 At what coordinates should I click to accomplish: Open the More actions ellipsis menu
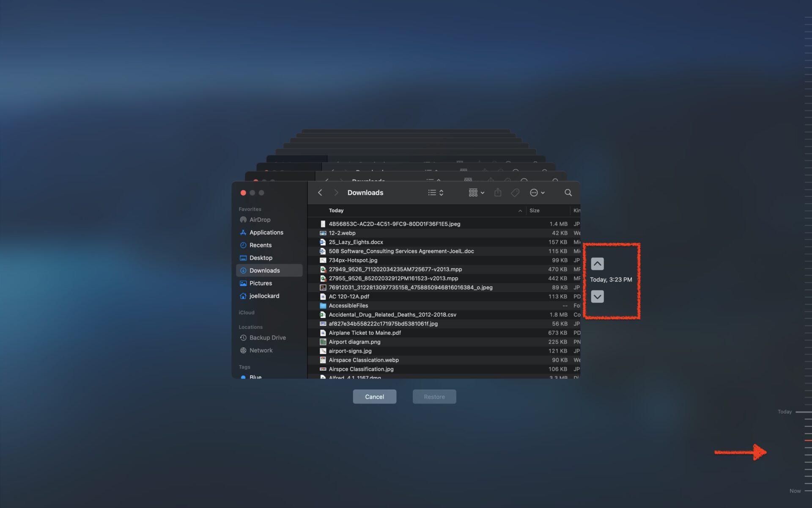(534, 192)
